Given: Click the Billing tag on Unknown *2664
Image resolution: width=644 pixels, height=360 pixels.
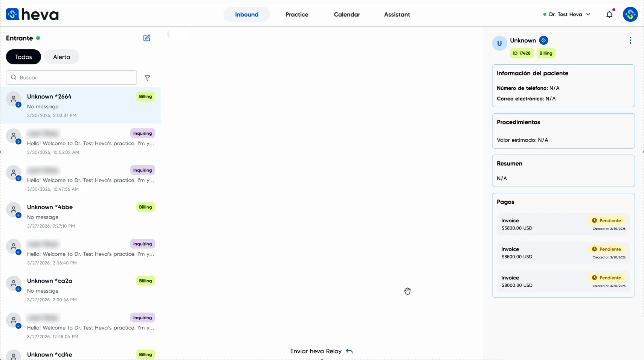Looking at the screenshot, I should pyautogui.click(x=145, y=96).
